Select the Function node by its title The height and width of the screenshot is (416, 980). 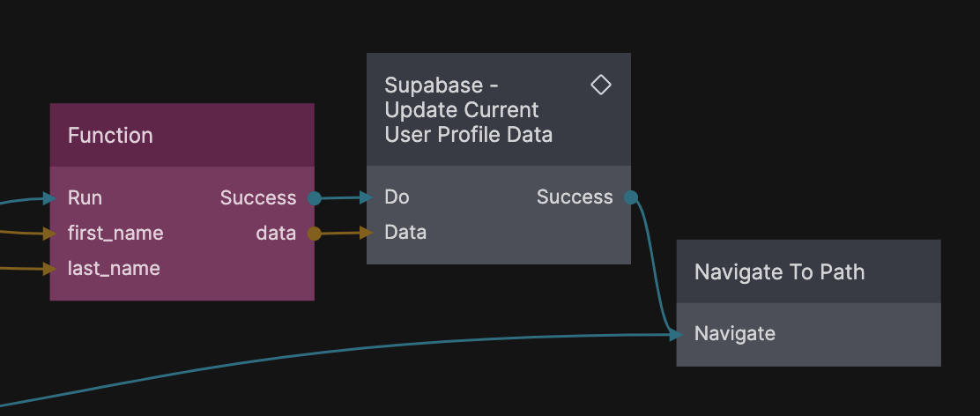(x=110, y=135)
